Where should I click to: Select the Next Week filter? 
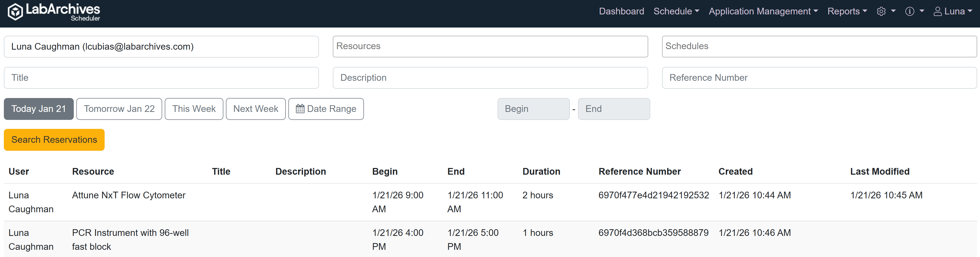pos(256,109)
